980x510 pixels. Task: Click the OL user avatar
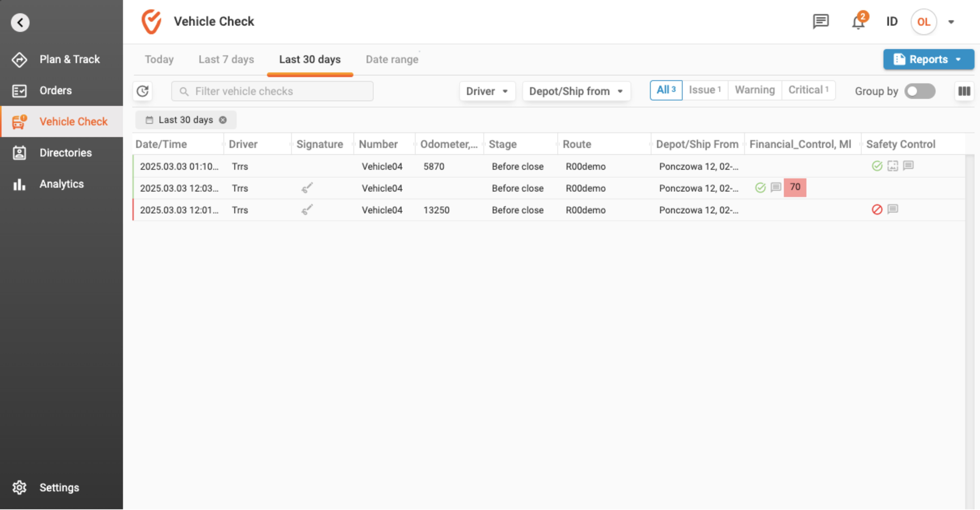[x=923, y=22]
